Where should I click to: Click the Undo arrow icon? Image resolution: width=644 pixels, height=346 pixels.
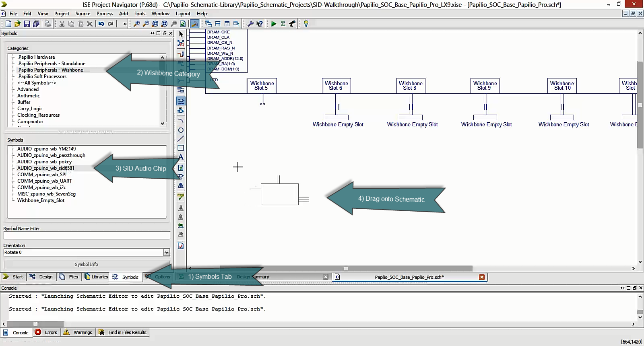point(101,24)
